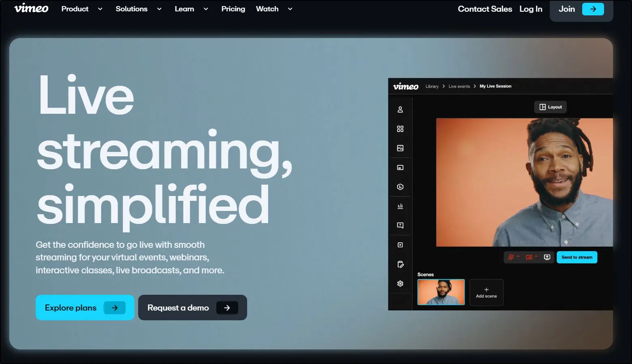Click the person icon in the stream sidebar
Image resolution: width=632 pixels, height=364 pixels.
(x=400, y=109)
